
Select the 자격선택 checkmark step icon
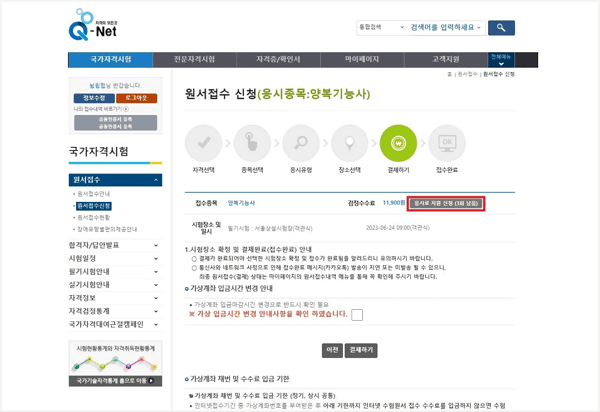coord(204,143)
